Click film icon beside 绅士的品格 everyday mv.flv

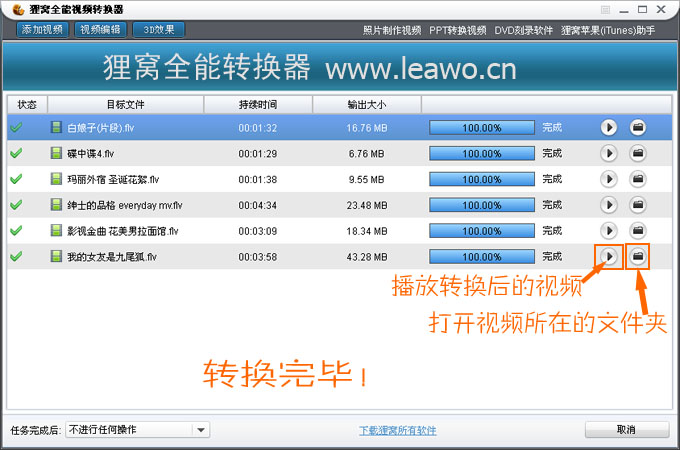(x=56, y=205)
